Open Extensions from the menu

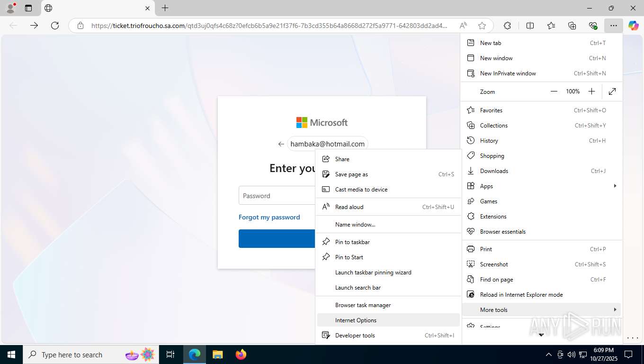coord(541,216)
